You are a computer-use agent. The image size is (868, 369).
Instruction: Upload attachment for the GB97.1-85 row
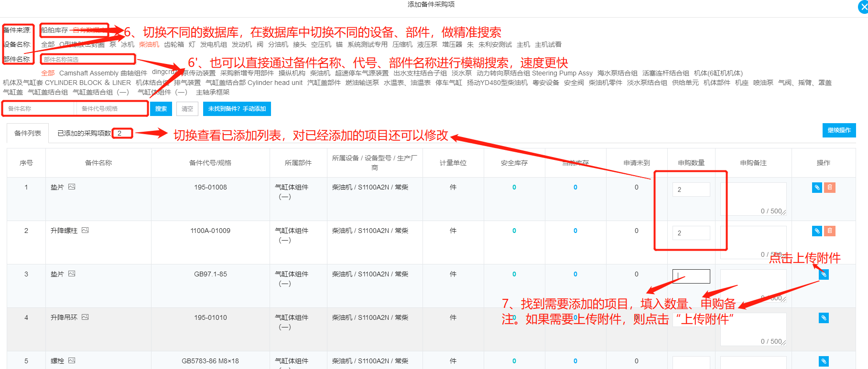pyautogui.click(x=824, y=274)
